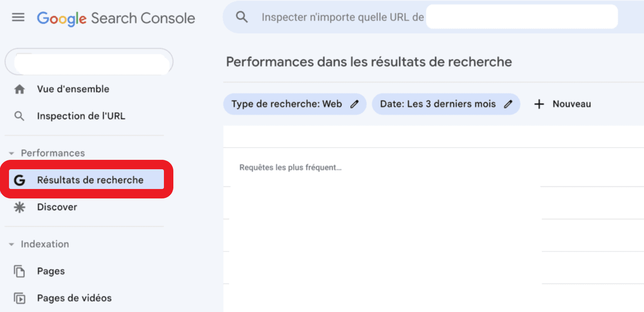Screen dimensions: 644x312
Task: Edit the search type filter pencil icon
Action: (x=354, y=104)
